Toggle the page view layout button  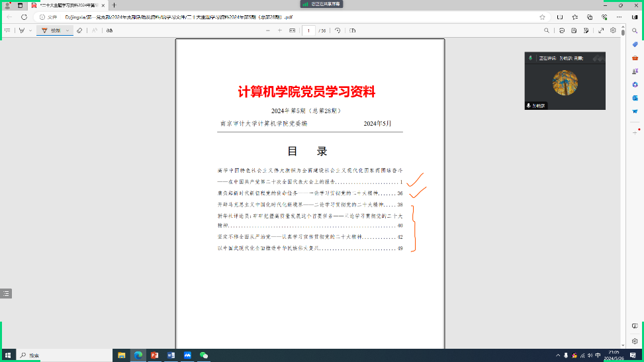click(x=352, y=30)
